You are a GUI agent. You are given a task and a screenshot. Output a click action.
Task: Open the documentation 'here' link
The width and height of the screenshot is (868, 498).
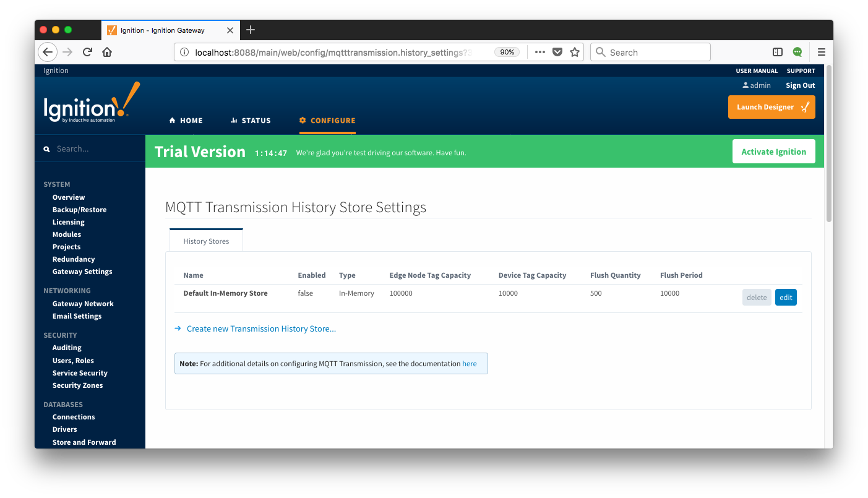click(x=470, y=364)
